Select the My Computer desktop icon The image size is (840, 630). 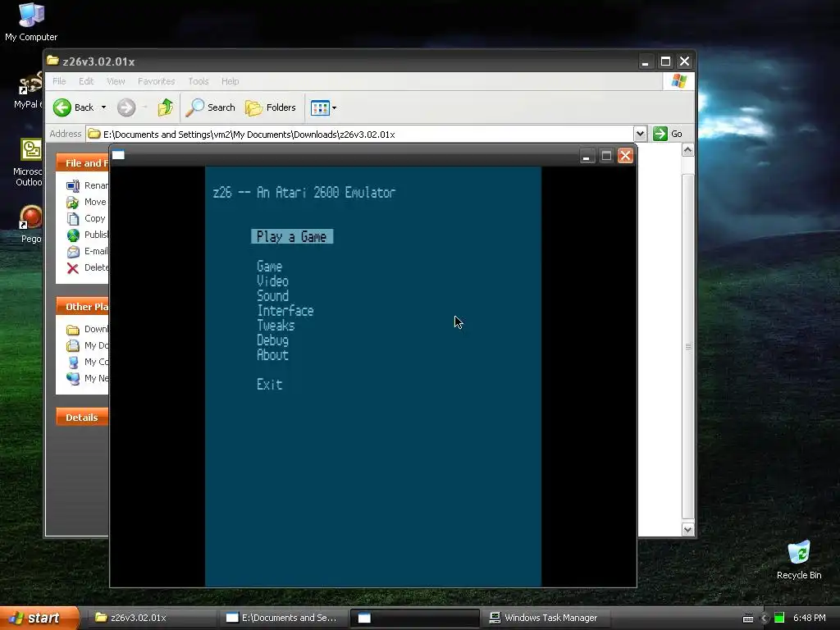coord(31,22)
